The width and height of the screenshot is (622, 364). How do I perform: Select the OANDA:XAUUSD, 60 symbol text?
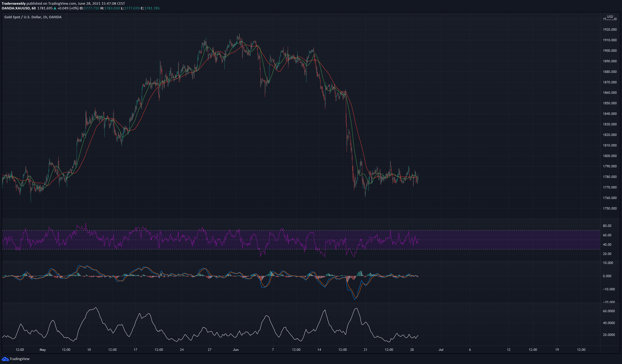[x=18, y=8]
